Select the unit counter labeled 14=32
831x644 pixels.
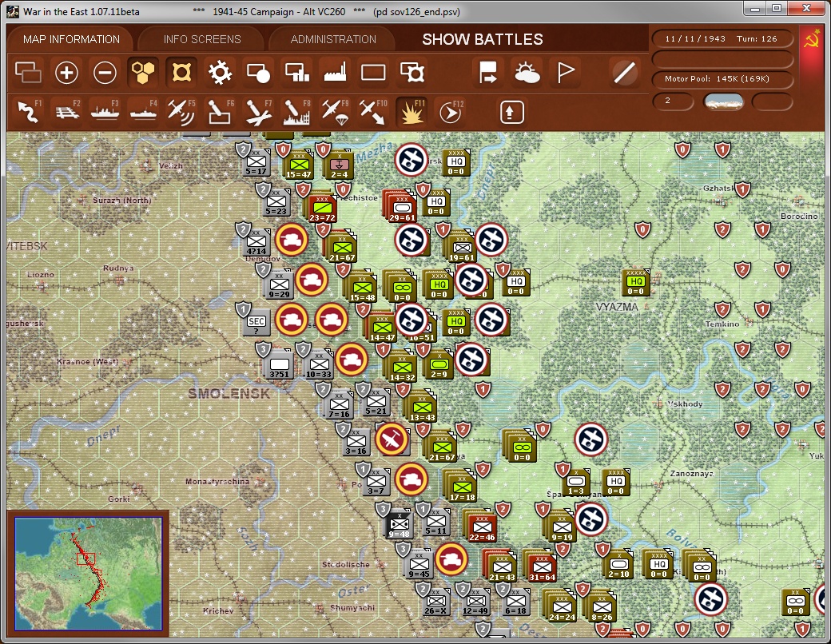click(402, 368)
